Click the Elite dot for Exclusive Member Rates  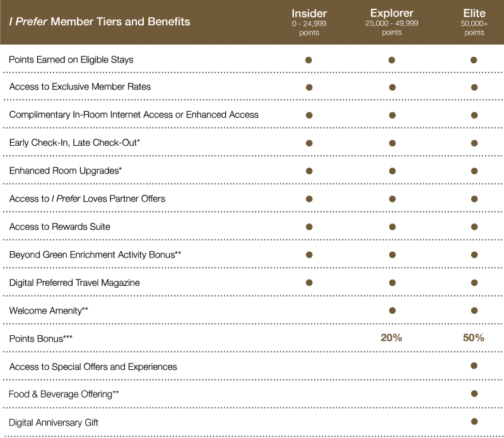(474, 87)
